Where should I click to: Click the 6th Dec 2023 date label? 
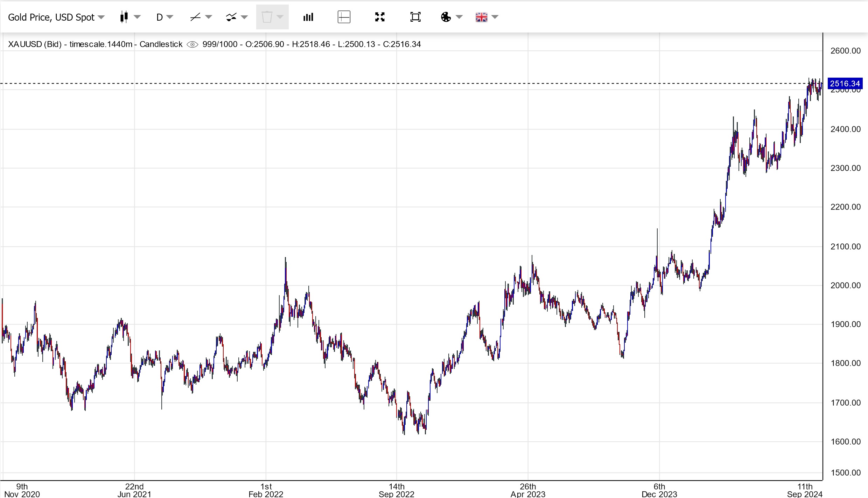659,490
